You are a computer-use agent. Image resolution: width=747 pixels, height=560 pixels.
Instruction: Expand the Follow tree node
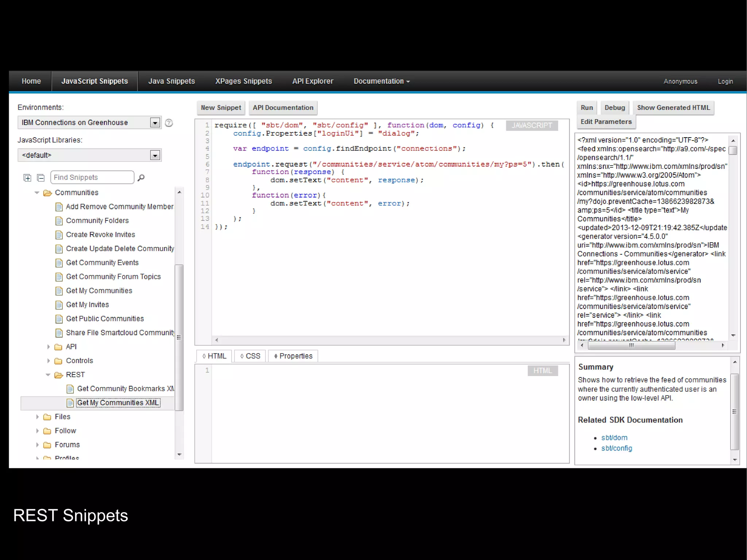37,431
